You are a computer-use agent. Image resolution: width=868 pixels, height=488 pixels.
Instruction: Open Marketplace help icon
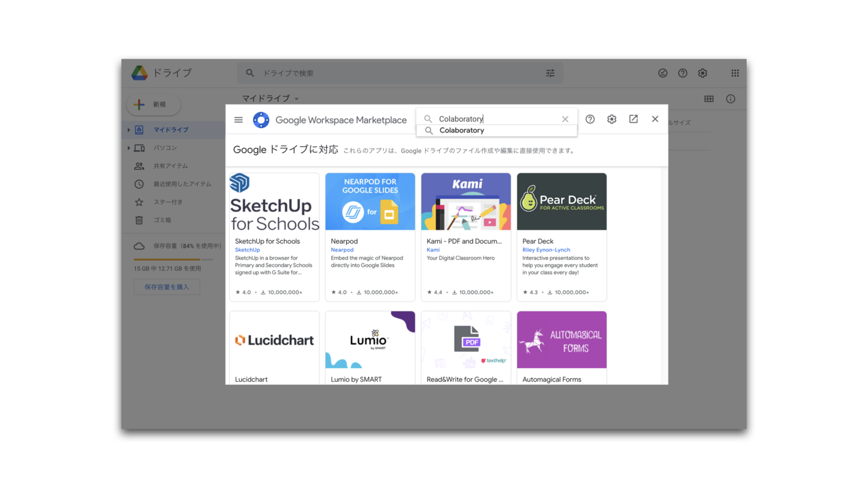pos(590,119)
